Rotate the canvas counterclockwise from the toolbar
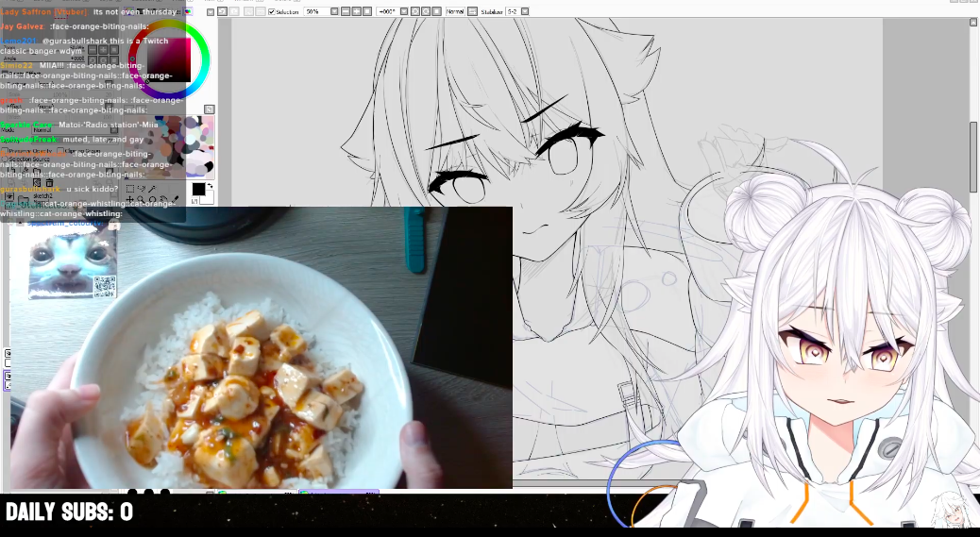Image resolution: width=980 pixels, height=537 pixels. [415, 11]
